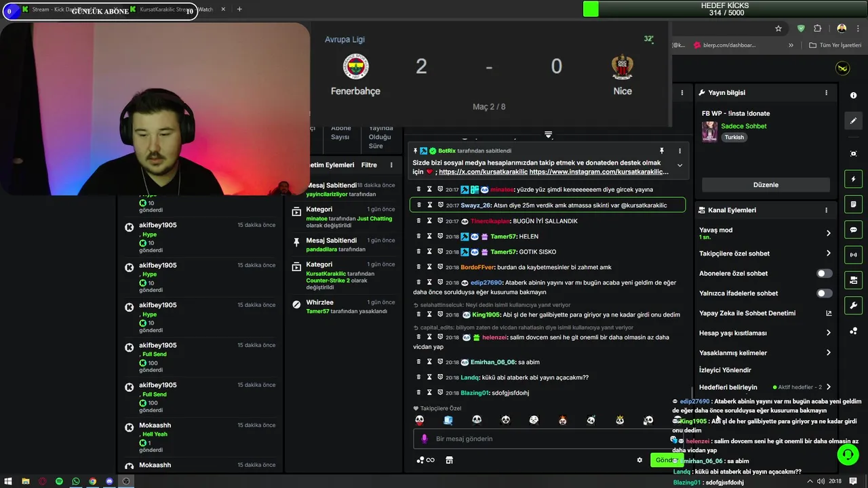Ban BordoFFver using shield icon
Image resolution: width=868 pixels, height=488 pixels.
(x=440, y=267)
